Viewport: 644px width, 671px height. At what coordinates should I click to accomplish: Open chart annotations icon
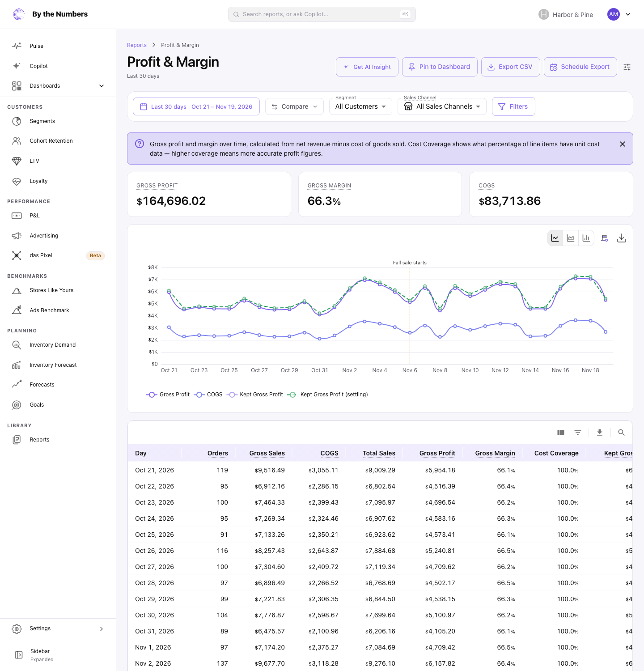tap(605, 238)
